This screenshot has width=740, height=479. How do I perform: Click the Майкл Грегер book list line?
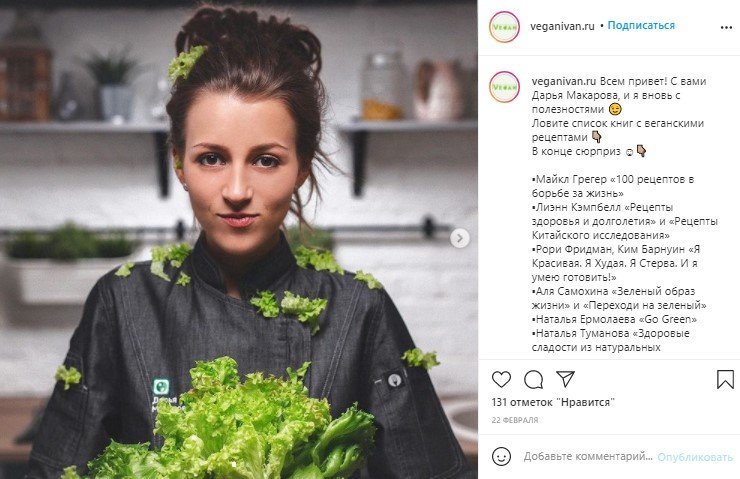pyautogui.click(x=613, y=186)
